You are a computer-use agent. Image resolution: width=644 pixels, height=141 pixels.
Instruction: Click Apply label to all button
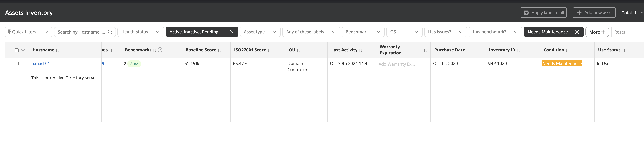543,12
